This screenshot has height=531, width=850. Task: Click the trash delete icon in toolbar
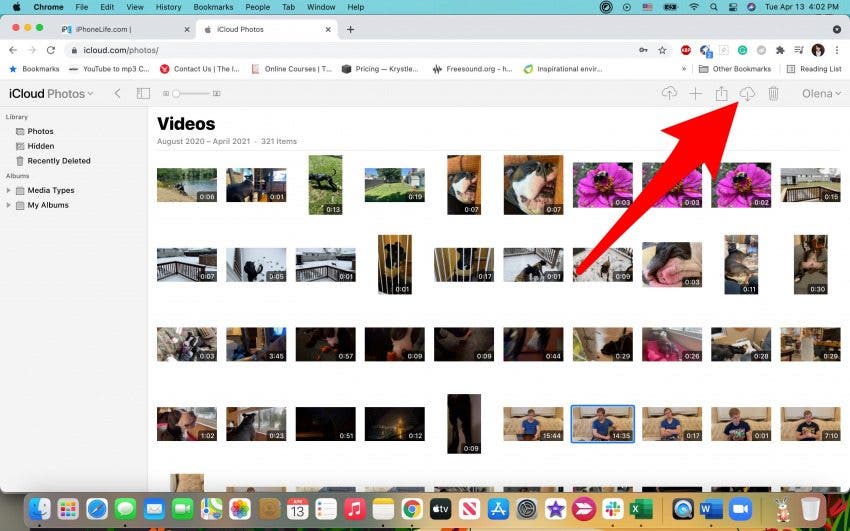point(774,94)
